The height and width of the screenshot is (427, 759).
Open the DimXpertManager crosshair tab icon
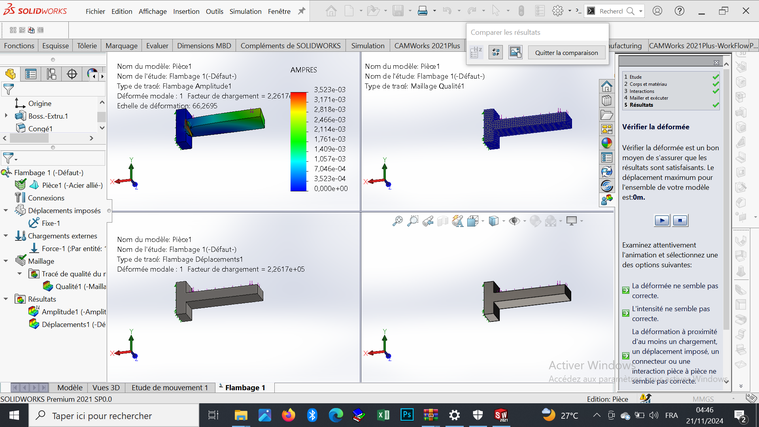pos(72,74)
